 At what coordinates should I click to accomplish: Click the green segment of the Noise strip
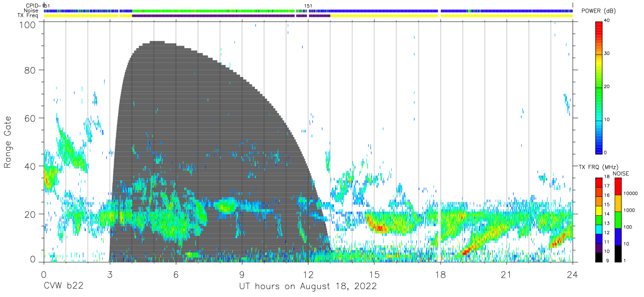213,10
